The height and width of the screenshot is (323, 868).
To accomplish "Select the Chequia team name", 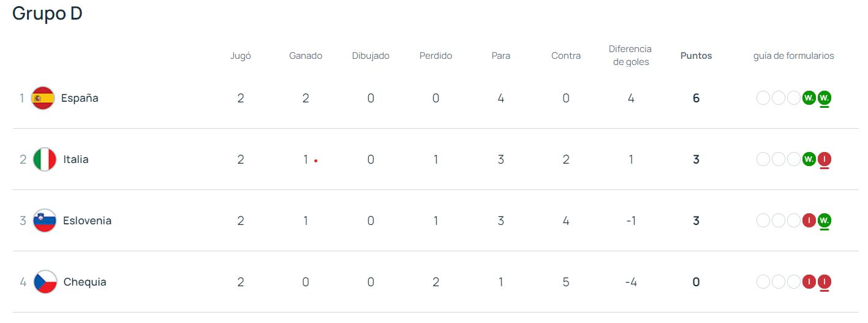I will pos(85,282).
